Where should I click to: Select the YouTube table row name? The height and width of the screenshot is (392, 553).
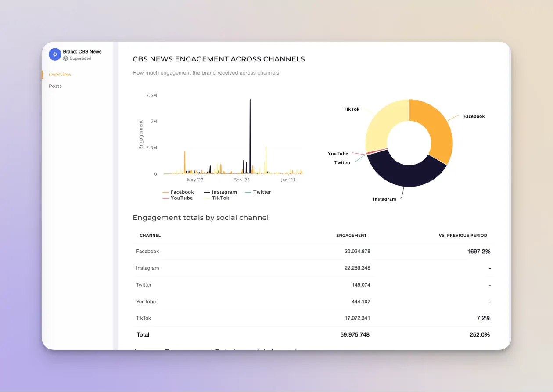click(x=146, y=302)
